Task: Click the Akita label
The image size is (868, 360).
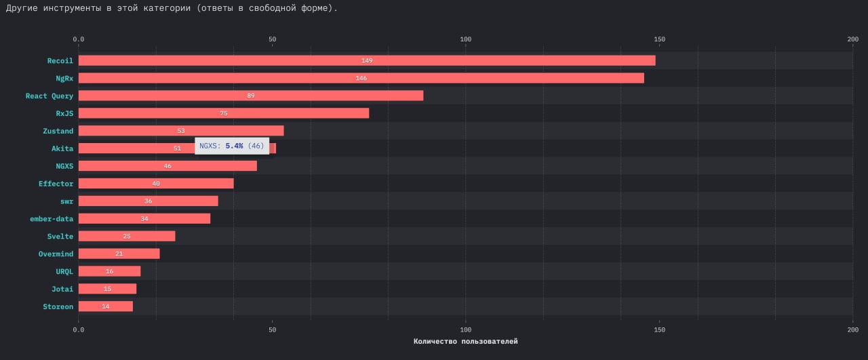Action: 62,148
